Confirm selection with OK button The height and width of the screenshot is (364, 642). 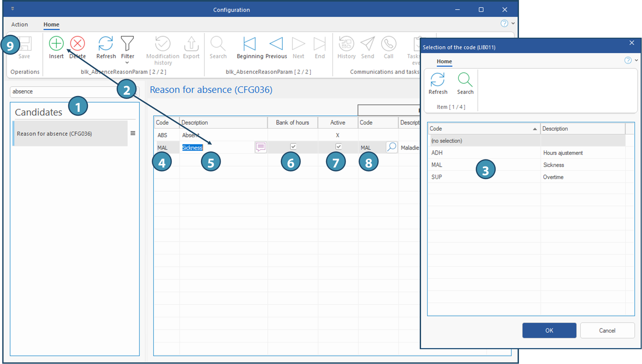549,330
